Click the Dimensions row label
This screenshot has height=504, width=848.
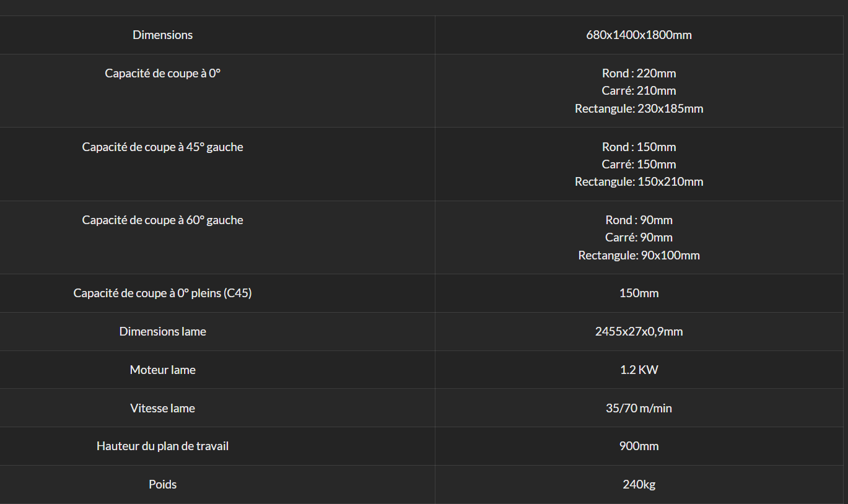point(162,35)
